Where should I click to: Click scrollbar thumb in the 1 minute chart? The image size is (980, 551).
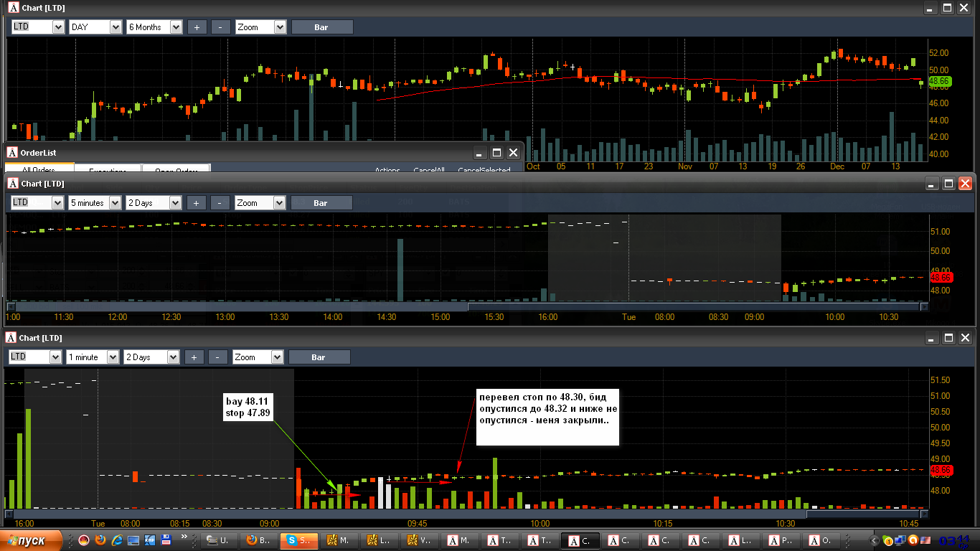862,514
